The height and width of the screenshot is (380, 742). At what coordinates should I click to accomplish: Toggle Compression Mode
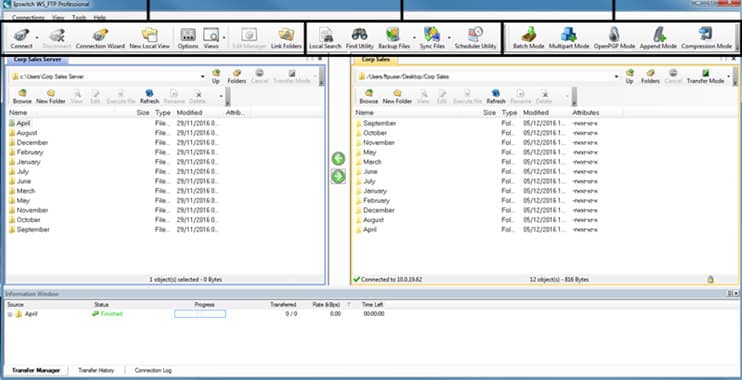707,38
